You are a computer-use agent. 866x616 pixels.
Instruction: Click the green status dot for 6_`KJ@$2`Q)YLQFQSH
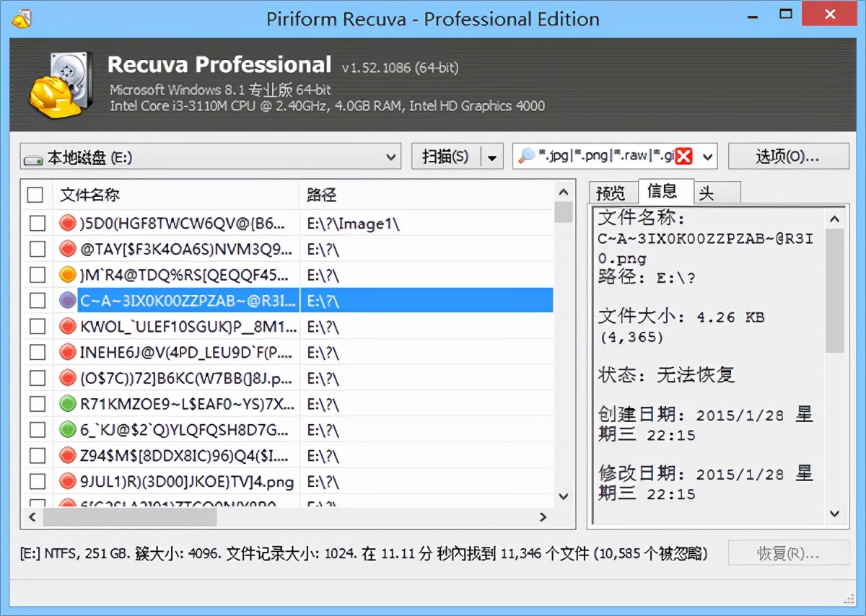tap(68, 430)
